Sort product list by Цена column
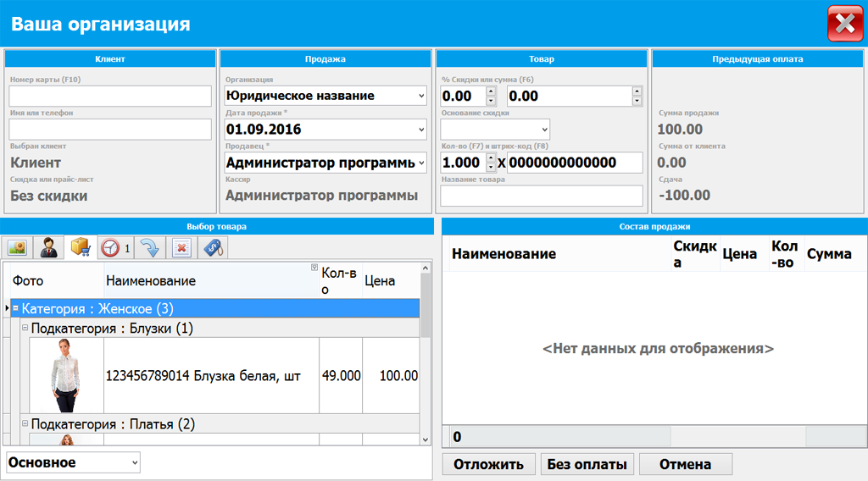The image size is (868, 481). [390, 281]
